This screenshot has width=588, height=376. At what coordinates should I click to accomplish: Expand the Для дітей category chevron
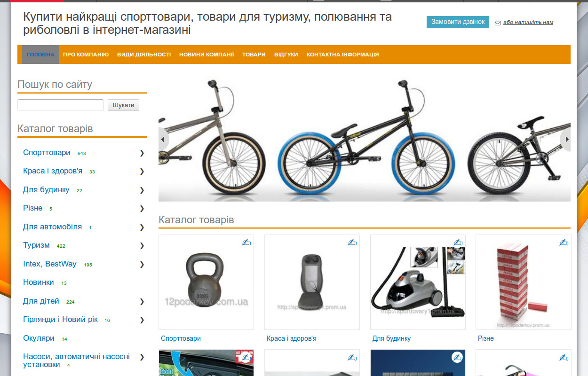coord(142,301)
